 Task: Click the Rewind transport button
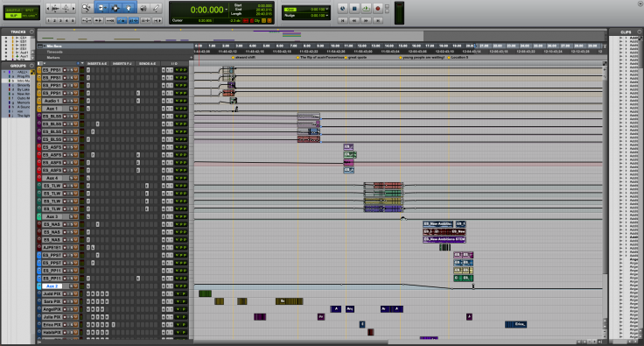click(x=354, y=20)
